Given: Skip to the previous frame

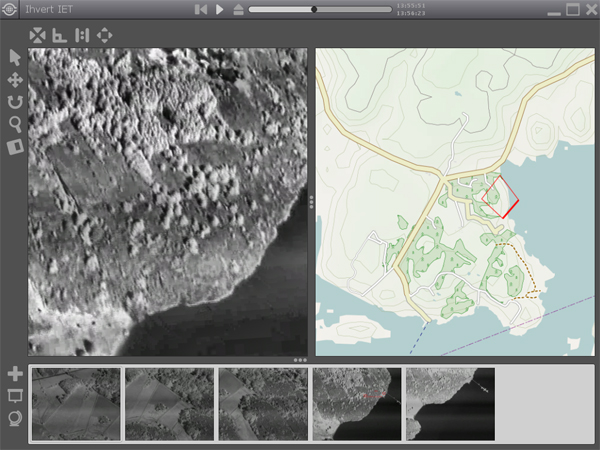Looking at the screenshot, I should tap(201, 10).
